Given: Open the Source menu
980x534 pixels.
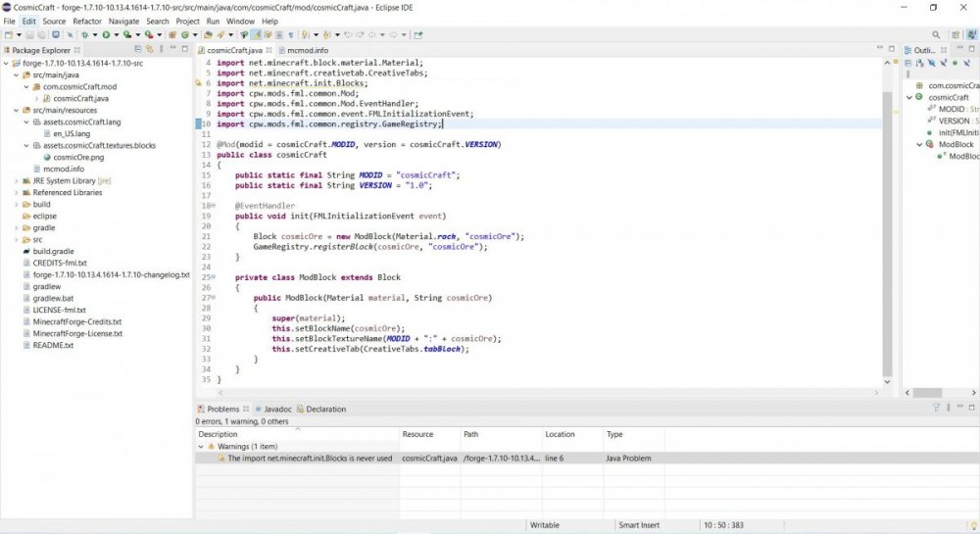Looking at the screenshot, I should coord(54,22).
